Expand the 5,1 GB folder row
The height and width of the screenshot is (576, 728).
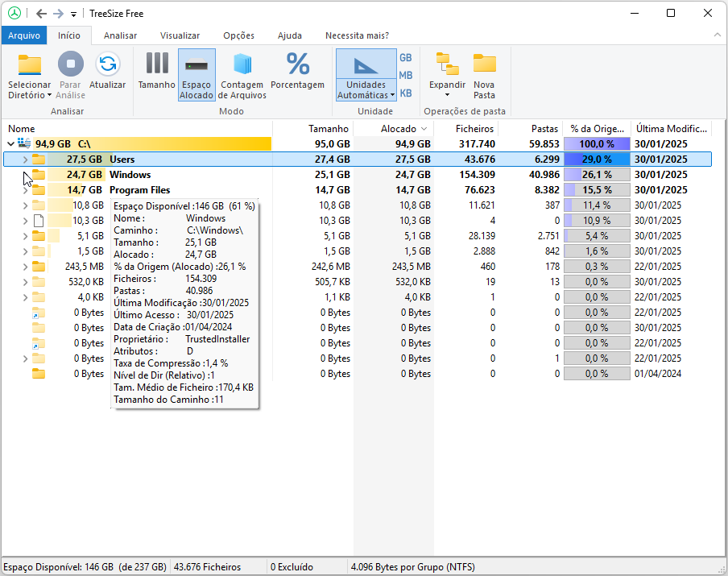pos(25,236)
